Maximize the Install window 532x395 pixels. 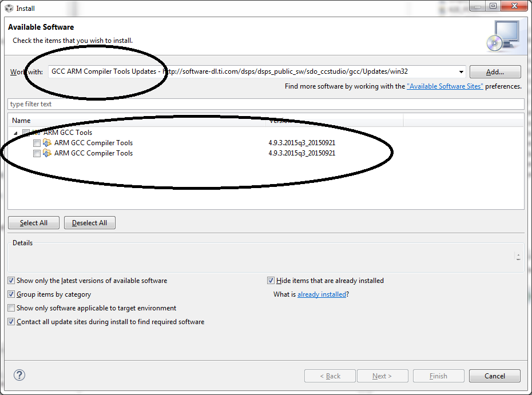[493, 6]
